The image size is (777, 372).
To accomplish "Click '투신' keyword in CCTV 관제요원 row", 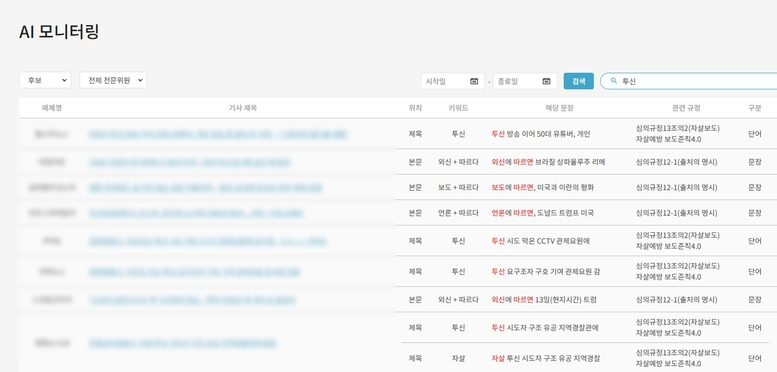I will [458, 241].
